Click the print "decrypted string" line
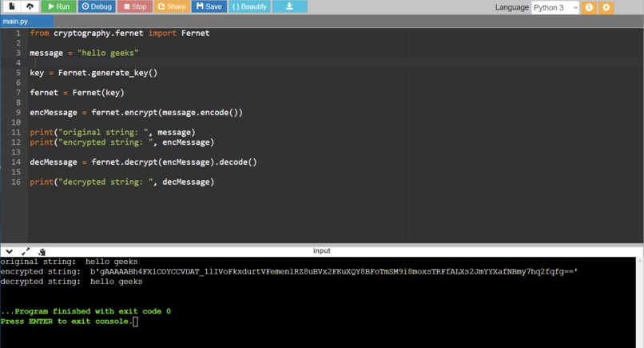This screenshot has height=348, width=644. [122, 182]
